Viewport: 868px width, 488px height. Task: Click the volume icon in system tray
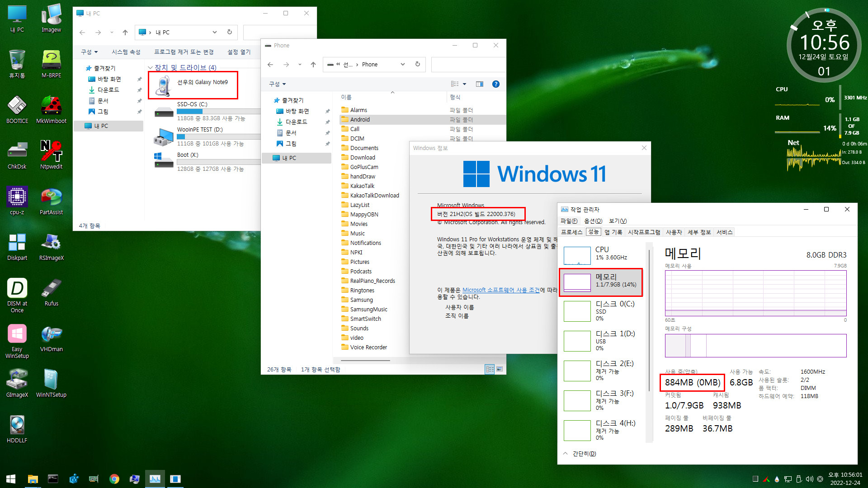coord(809,479)
